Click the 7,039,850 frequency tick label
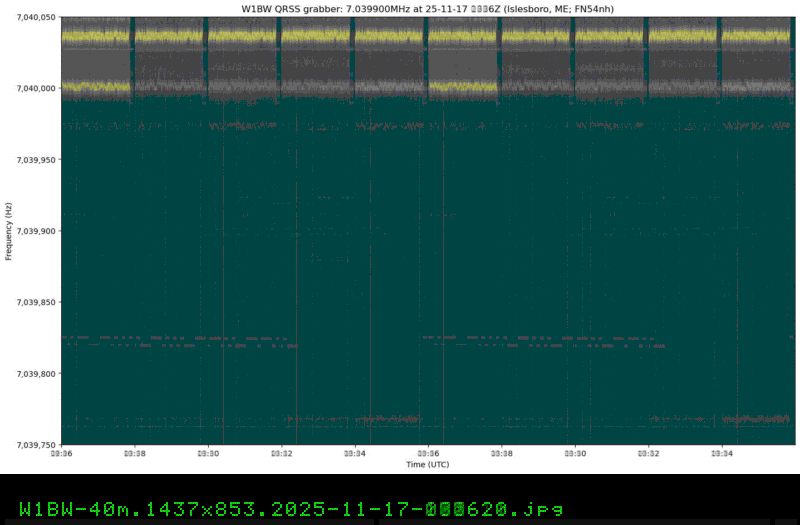Screen dimensions: 800x525 (x=36, y=302)
